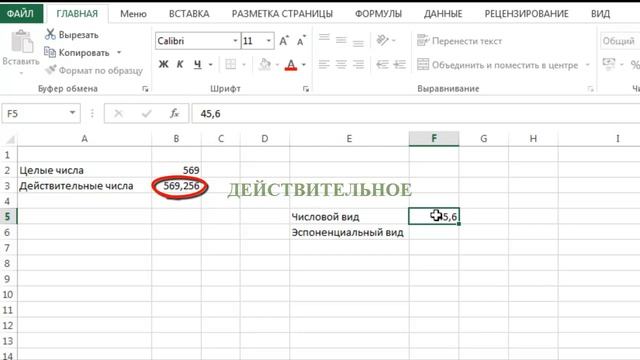
Task: Switch to the РЕЦЕНЗИРОВАНИЕ tab
Action: [527, 14]
